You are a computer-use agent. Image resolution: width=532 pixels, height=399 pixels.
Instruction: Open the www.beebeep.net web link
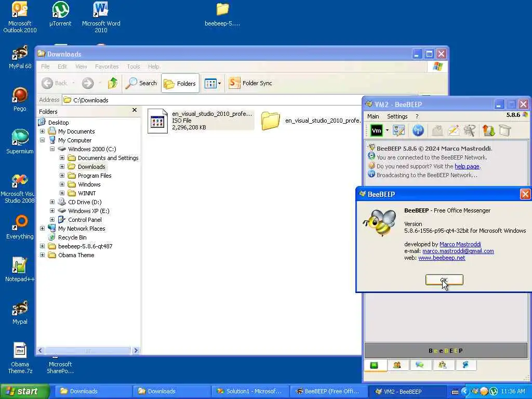click(x=442, y=258)
